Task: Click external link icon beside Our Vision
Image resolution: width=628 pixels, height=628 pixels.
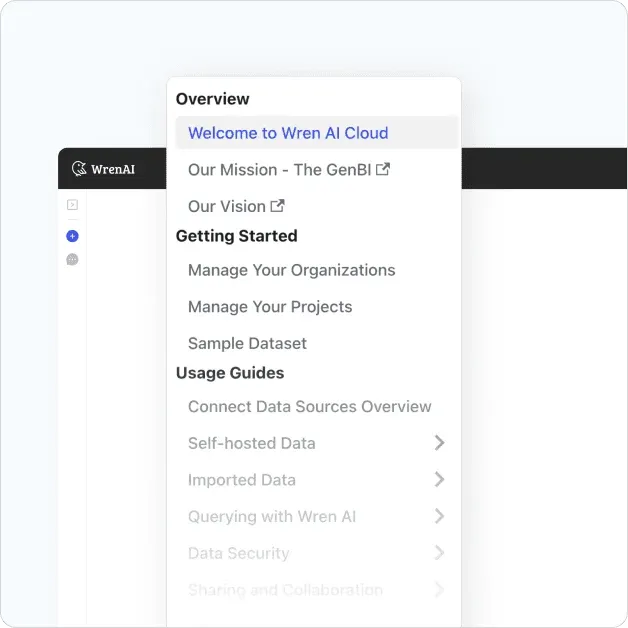Action: 277,206
